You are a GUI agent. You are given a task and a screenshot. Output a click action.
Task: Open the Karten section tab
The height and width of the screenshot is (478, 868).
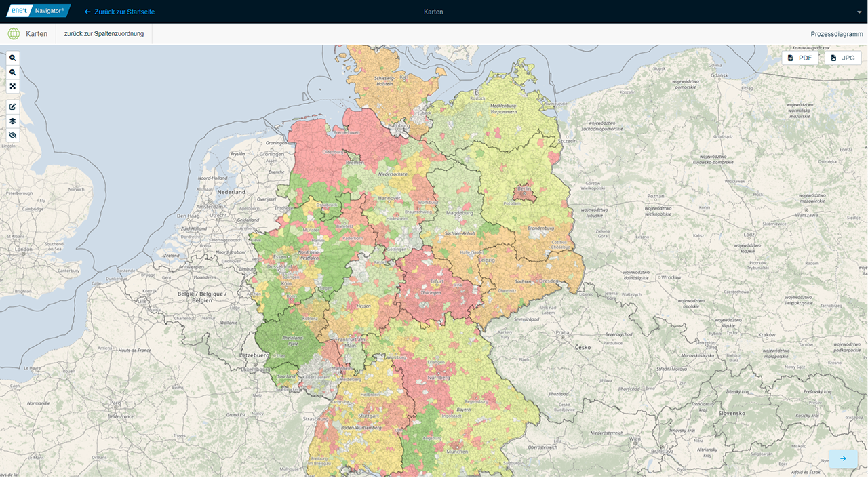pos(37,34)
